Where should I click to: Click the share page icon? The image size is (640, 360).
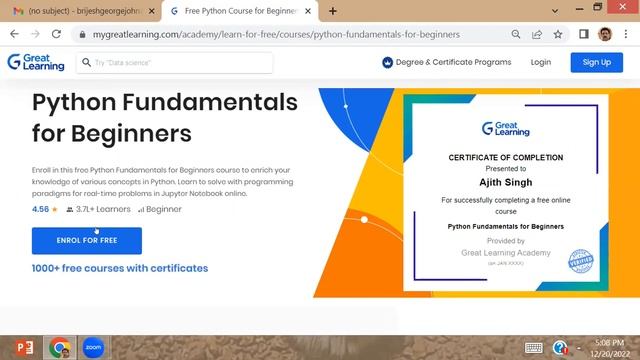coord(537,35)
